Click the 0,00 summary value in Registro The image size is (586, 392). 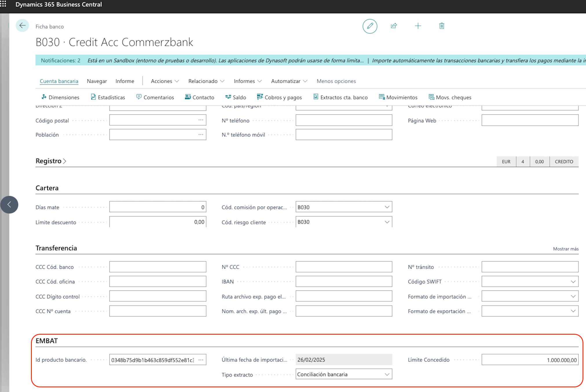pyautogui.click(x=539, y=162)
